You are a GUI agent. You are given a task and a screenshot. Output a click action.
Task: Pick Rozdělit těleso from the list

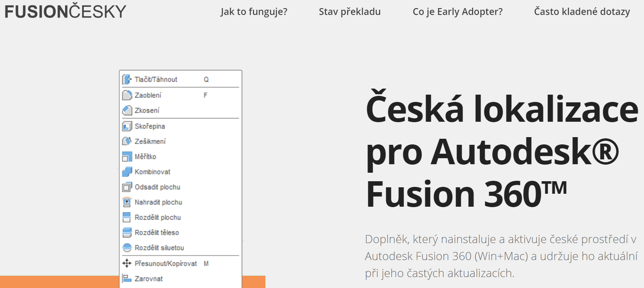(x=156, y=233)
